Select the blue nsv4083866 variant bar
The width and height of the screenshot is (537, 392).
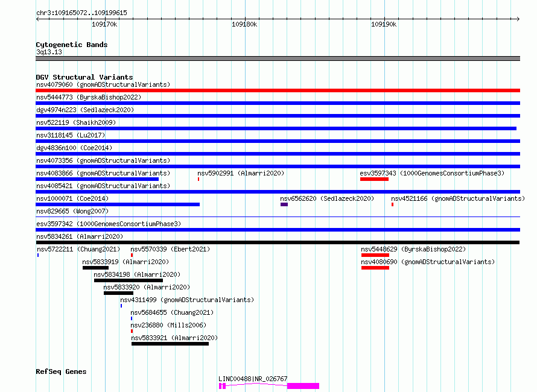[x=97, y=179]
